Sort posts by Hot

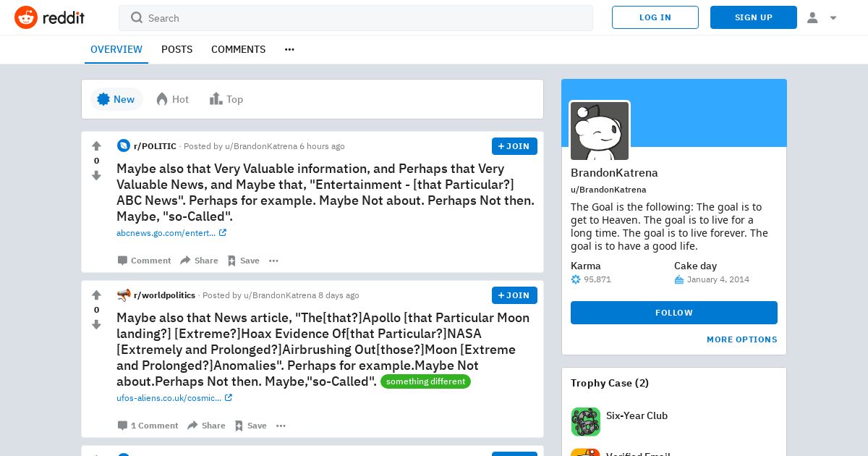coord(173,99)
